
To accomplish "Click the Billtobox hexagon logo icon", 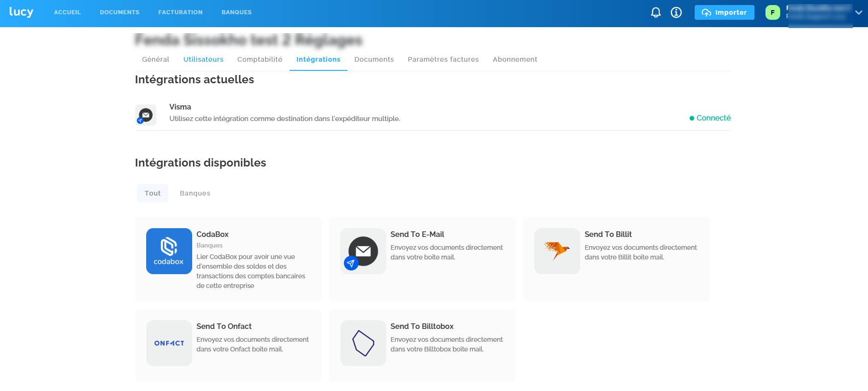I will pyautogui.click(x=363, y=343).
